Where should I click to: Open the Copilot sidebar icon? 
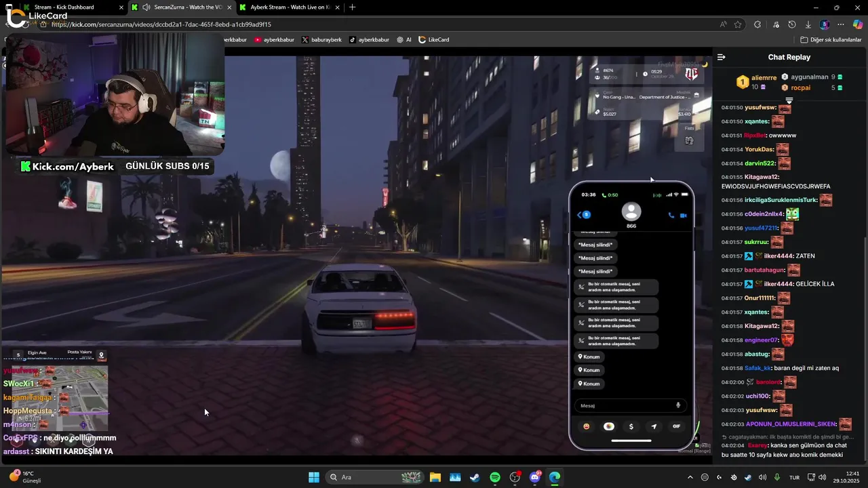pos(857,24)
